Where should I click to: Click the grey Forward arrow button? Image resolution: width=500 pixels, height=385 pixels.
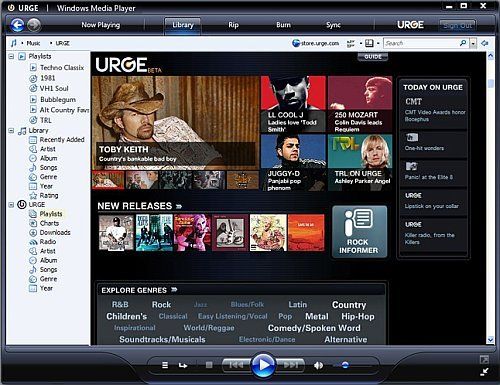(x=34, y=25)
